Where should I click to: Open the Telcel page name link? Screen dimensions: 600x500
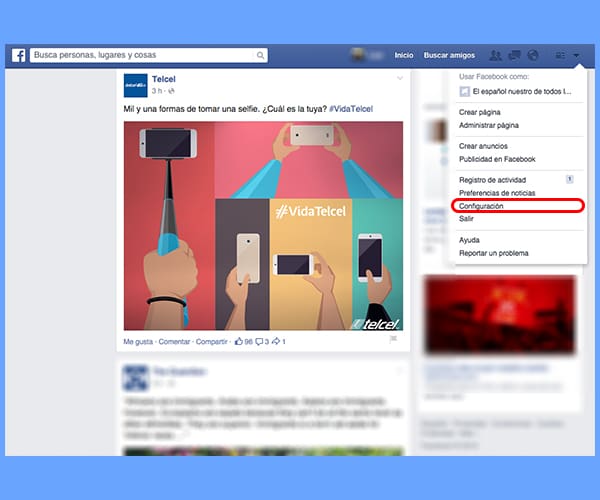[163, 79]
